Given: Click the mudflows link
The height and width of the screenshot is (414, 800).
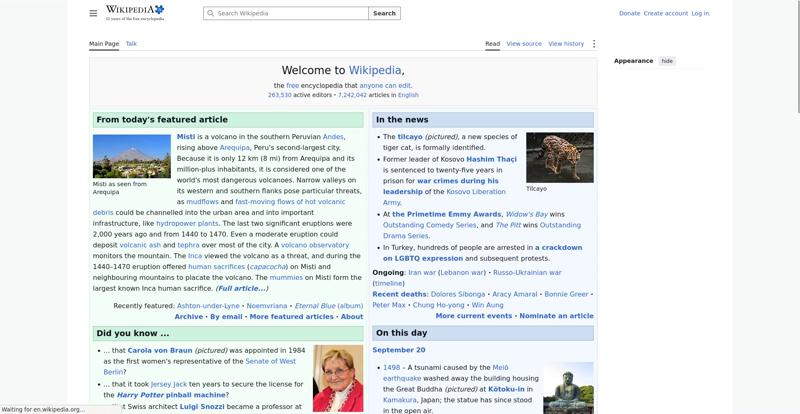Looking at the screenshot, I should pyautogui.click(x=202, y=202).
